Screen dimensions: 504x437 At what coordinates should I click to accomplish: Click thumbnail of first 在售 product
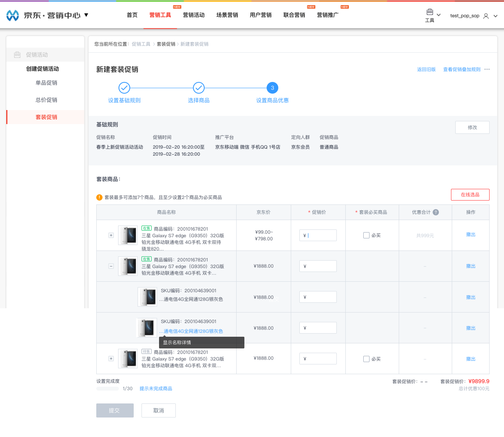click(128, 235)
